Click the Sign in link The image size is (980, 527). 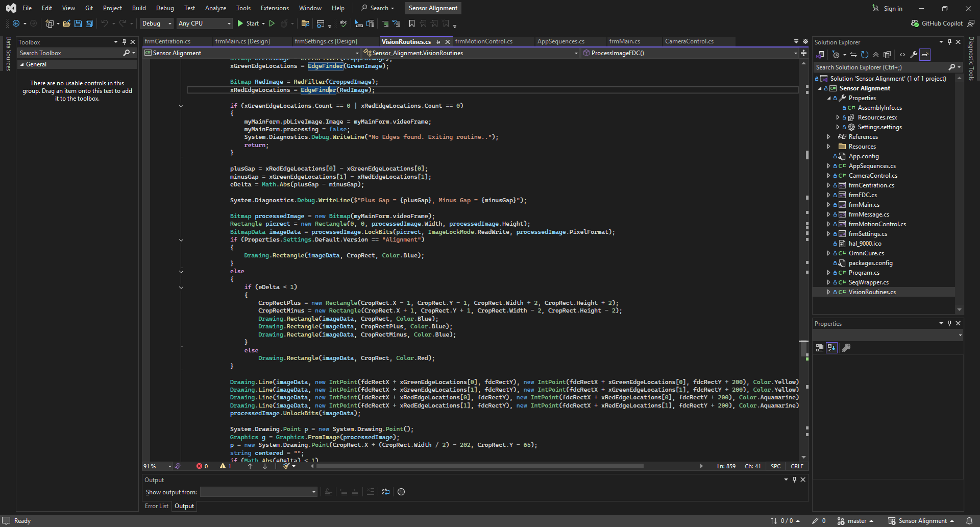[887, 8]
